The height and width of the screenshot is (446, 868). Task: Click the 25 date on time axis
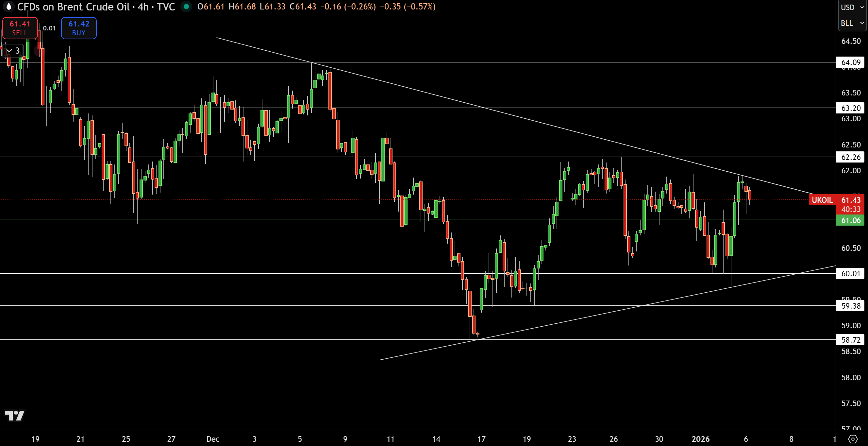pyautogui.click(x=126, y=439)
